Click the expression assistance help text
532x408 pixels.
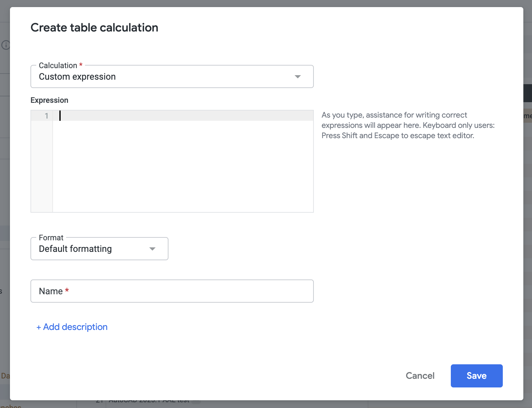[408, 125]
